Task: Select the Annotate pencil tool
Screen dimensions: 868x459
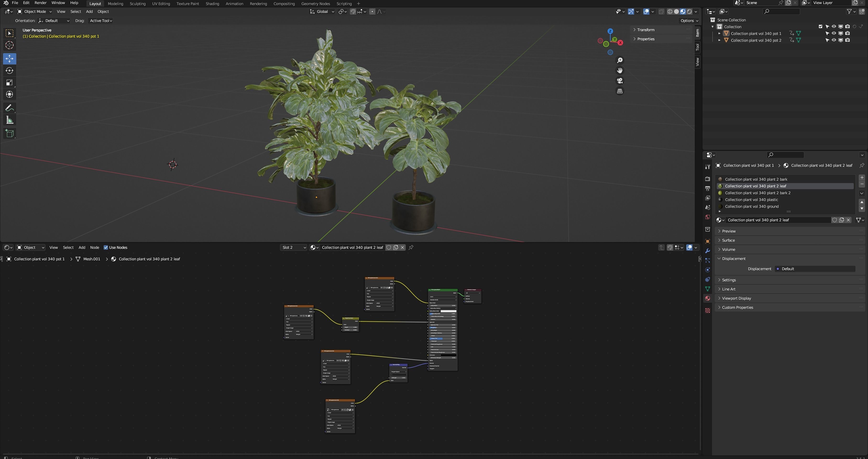Action: pos(9,108)
